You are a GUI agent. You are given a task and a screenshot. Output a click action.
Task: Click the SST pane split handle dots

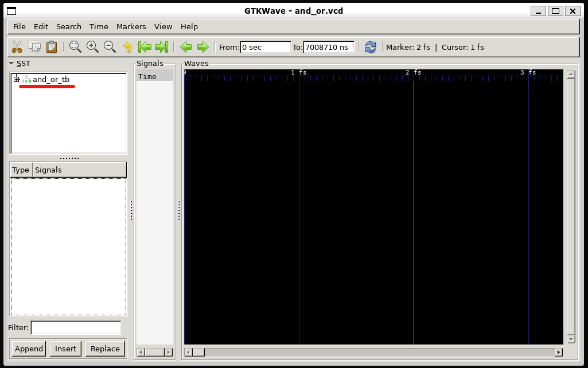tap(69, 158)
